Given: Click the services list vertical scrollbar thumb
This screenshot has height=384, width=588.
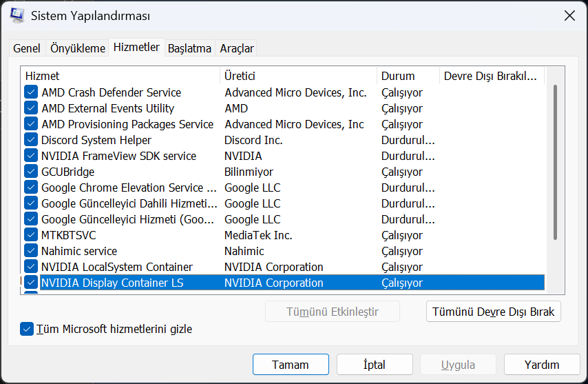Looking at the screenshot, I should pyautogui.click(x=555, y=162).
